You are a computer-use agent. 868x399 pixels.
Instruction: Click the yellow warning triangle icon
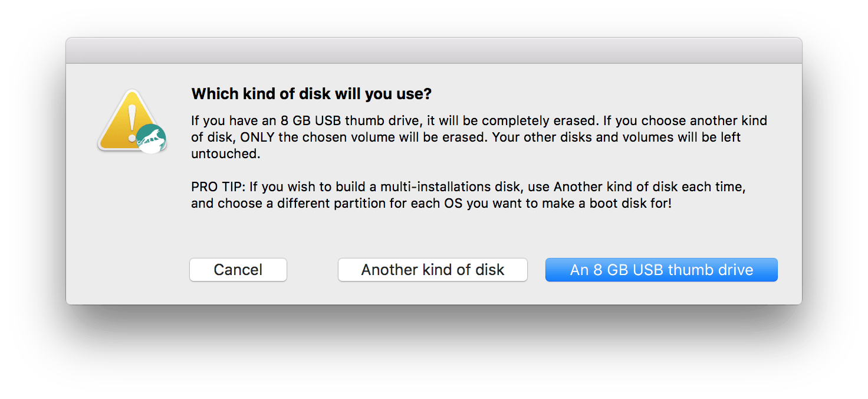click(x=130, y=120)
